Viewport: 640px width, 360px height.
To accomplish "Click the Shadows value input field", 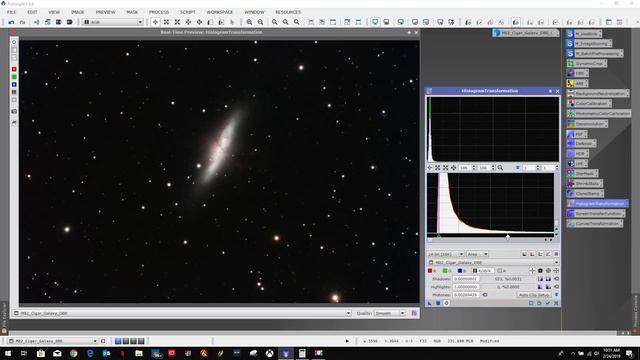I will click(x=466, y=279).
